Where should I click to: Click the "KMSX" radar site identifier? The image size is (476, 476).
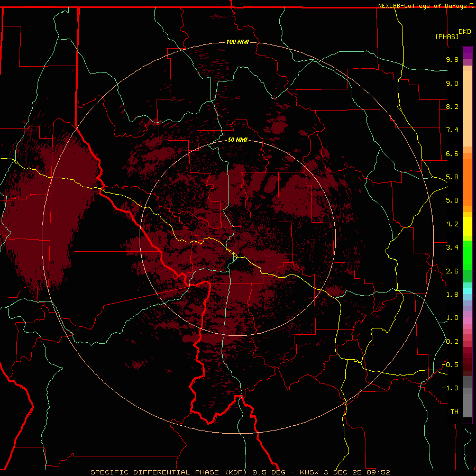point(310,472)
